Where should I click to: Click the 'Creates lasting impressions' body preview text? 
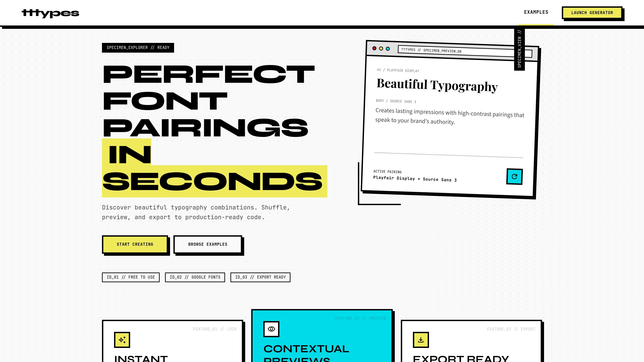coord(449,116)
